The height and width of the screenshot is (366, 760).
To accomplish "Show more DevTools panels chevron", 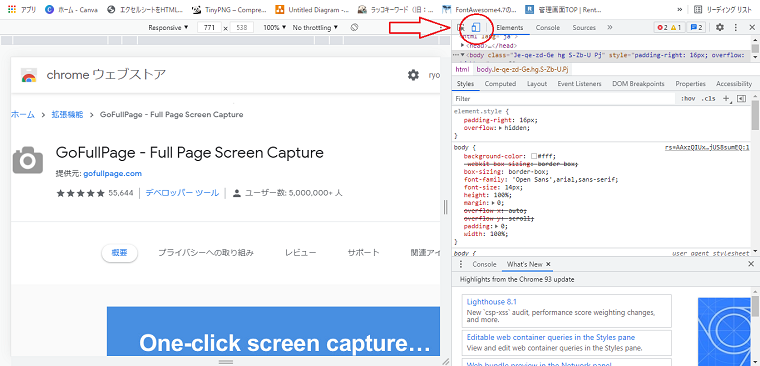I will (x=610, y=28).
